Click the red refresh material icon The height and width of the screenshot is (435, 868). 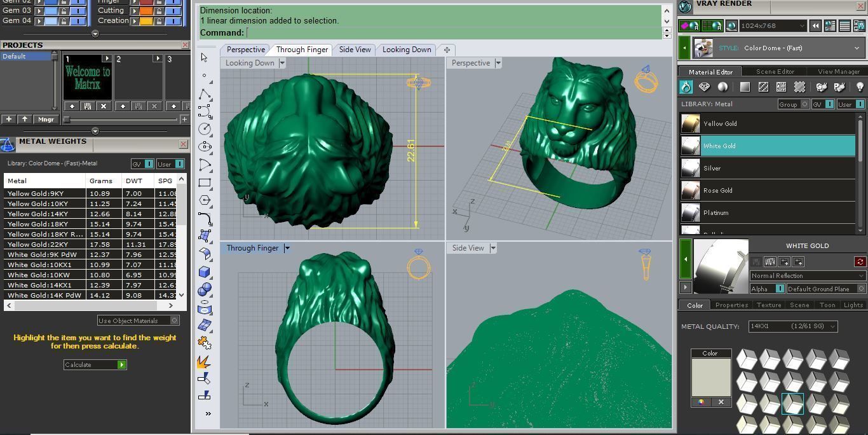[860, 261]
